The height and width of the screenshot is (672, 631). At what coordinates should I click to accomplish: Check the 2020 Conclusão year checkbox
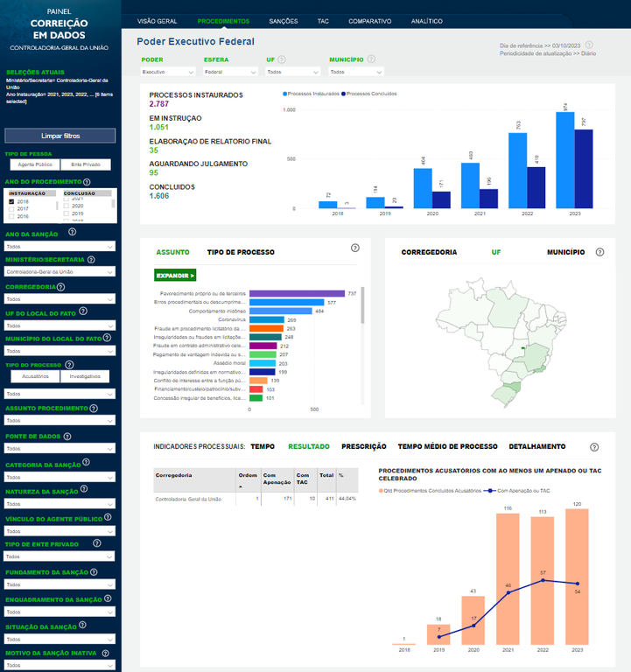pyautogui.click(x=67, y=206)
